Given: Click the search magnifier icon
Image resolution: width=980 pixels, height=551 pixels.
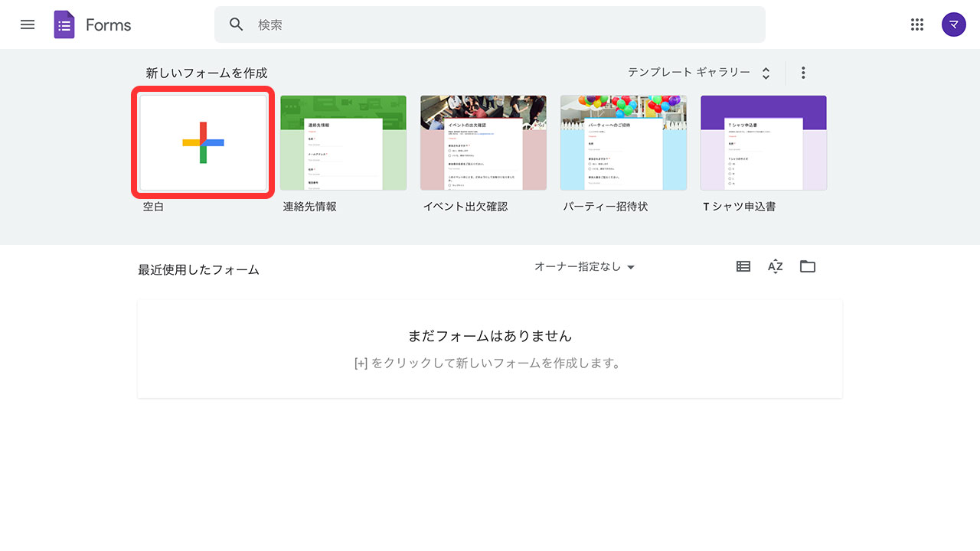Looking at the screenshot, I should click(237, 24).
